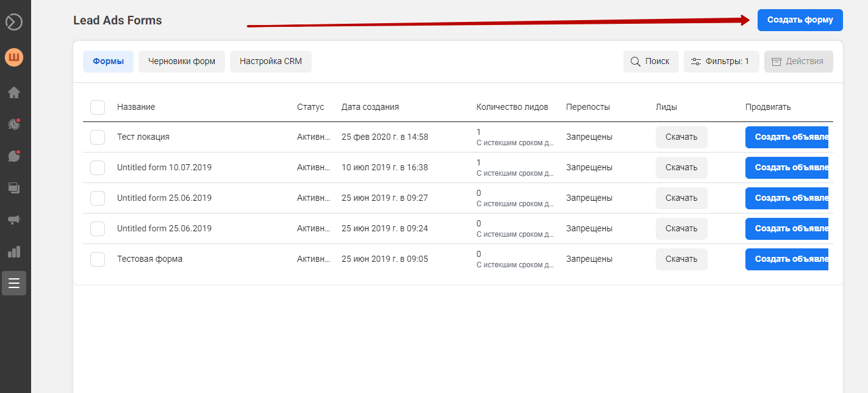Viewport: 868px width, 393px height.
Task: Check the box for the form created at 09:24
Action: pos(98,229)
